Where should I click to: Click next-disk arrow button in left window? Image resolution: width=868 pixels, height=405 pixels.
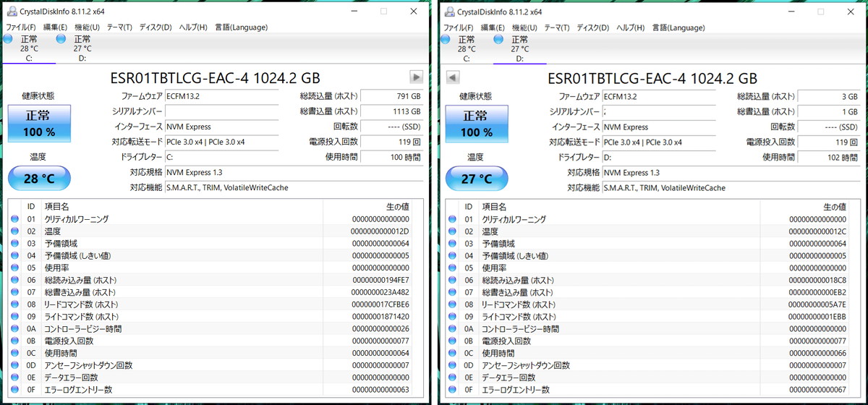416,77
